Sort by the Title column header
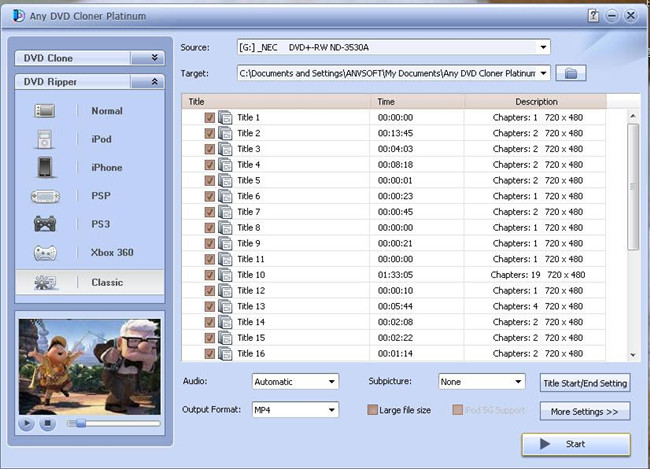The width and height of the screenshot is (650, 469). [x=276, y=102]
